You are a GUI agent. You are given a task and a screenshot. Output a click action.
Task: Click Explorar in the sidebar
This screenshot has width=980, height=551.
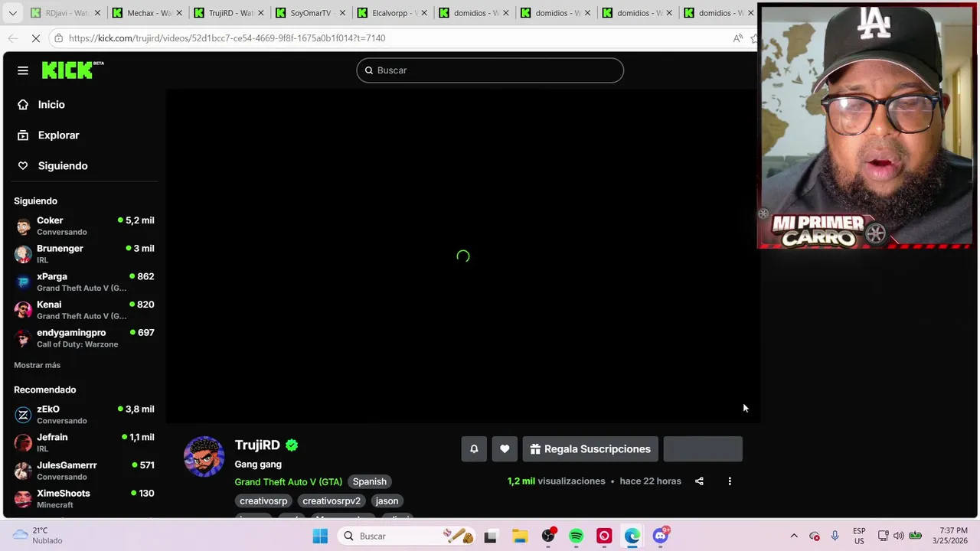tap(59, 135)
